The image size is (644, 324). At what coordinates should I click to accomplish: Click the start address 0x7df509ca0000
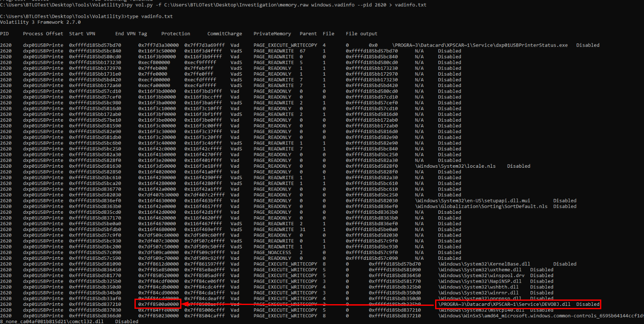tap(158, 253)
